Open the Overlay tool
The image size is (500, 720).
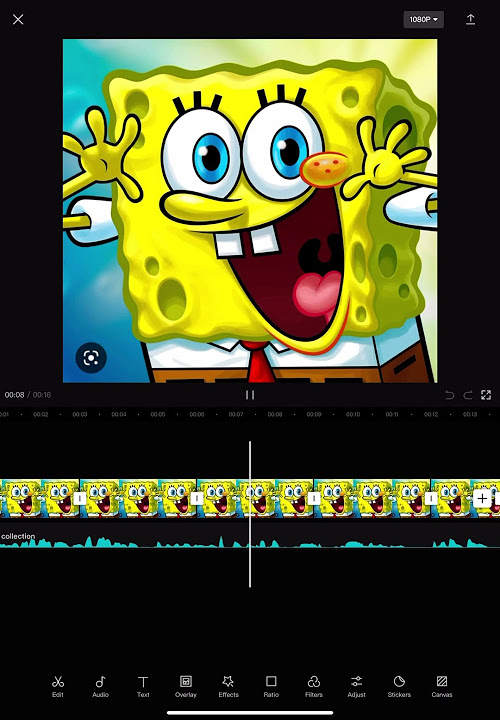[185, 686]
